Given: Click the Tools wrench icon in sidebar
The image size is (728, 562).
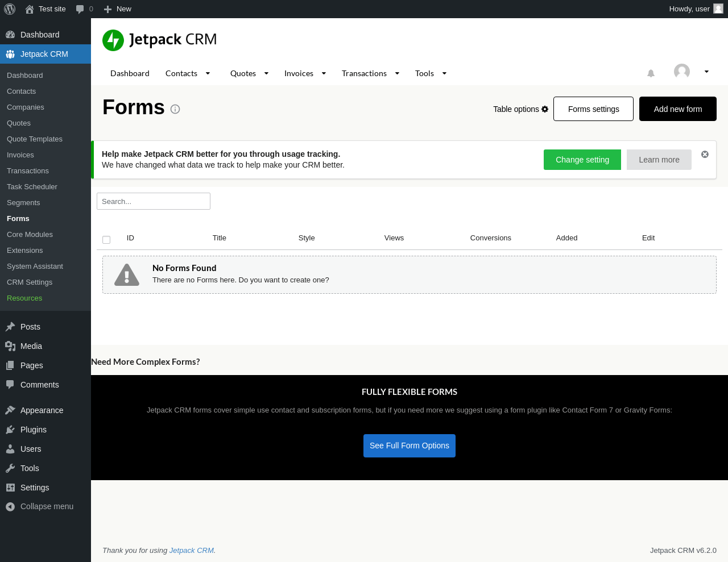Looking at the screenshot, I should click(10, 468).
